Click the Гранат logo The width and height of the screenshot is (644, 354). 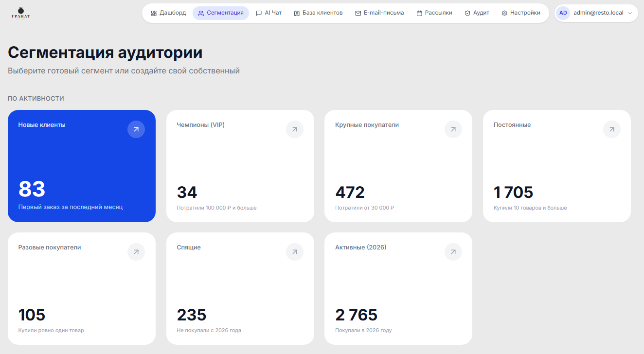pos(21,13)
